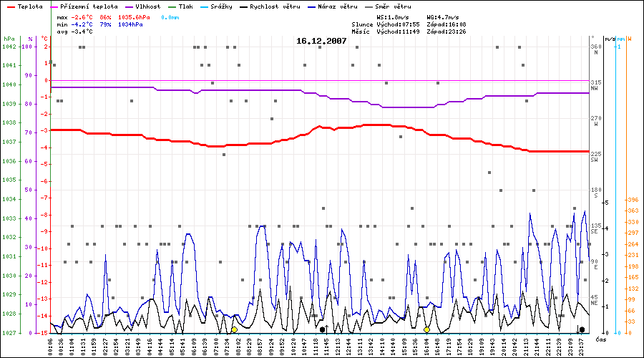This screenshot has height=358, width=644.
Task: Click the 1035 pressure axis tick
Action: (9, 180)
